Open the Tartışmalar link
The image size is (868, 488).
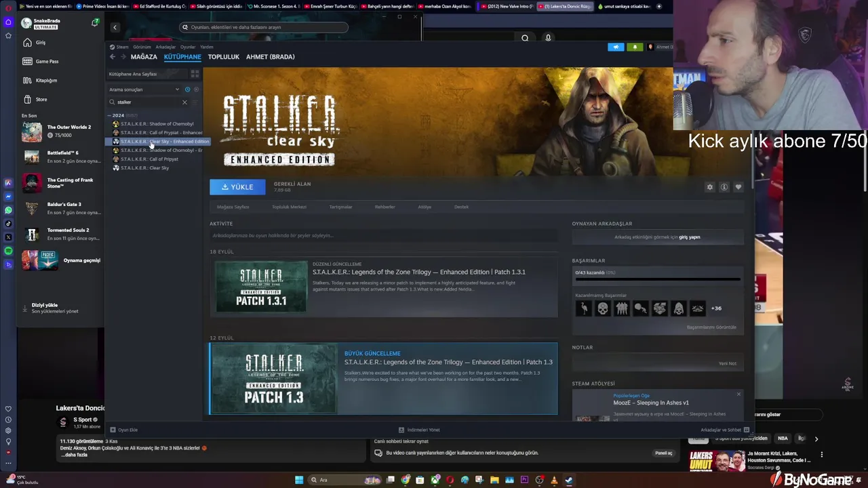[340, 207]
